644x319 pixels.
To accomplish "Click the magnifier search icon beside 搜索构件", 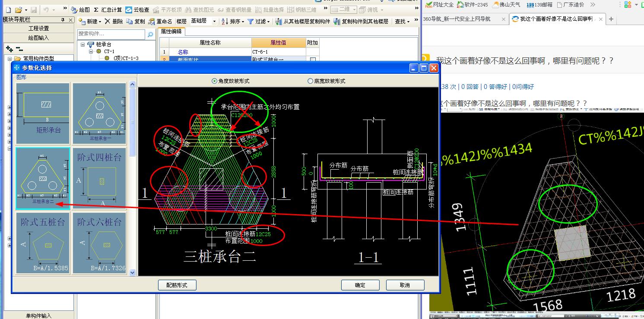I will (x=150, y=34).
